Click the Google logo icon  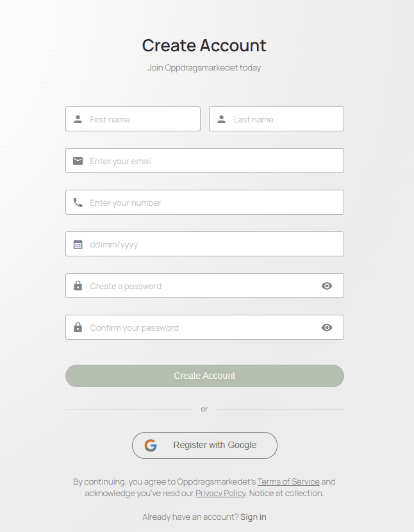coord(151,445)
